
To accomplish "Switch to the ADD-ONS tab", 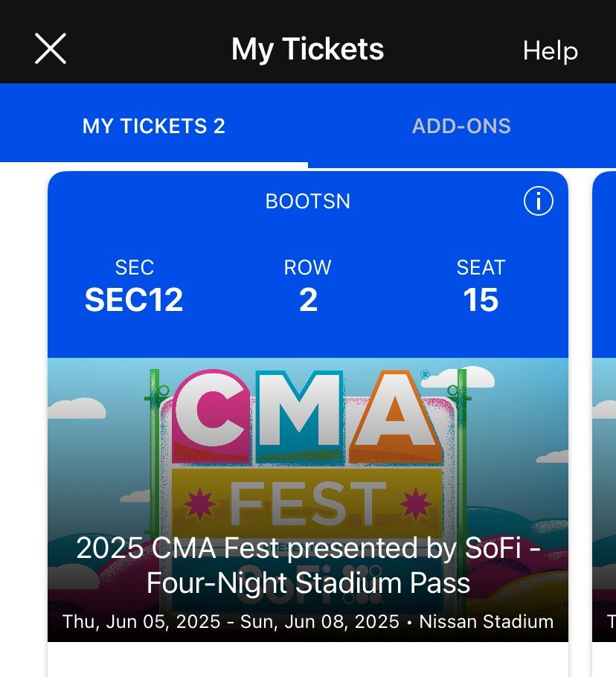I will click(461, 126).
